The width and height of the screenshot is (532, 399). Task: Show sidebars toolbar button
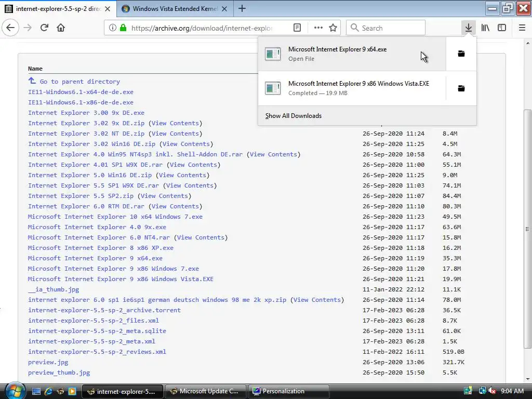(502, 28)
